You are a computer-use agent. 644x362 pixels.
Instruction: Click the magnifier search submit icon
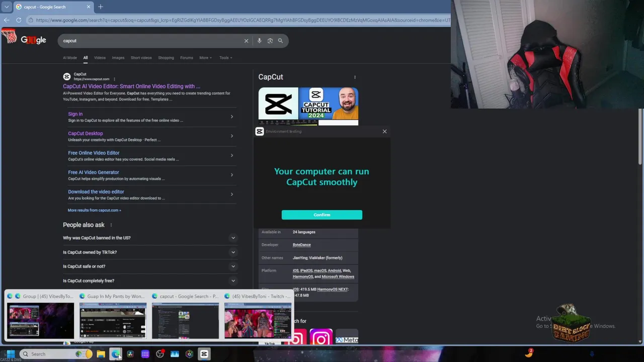280,41
